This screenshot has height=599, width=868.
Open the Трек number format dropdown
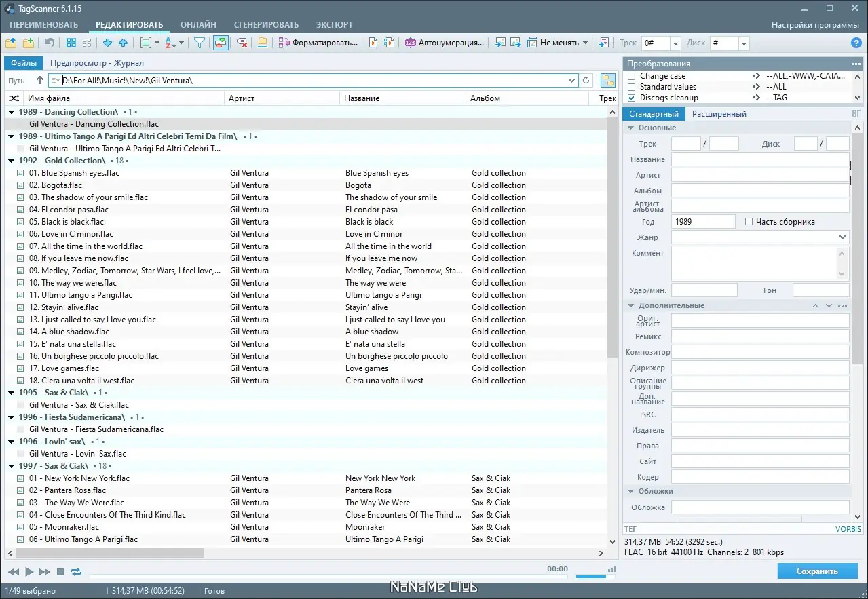click(675, 43)
